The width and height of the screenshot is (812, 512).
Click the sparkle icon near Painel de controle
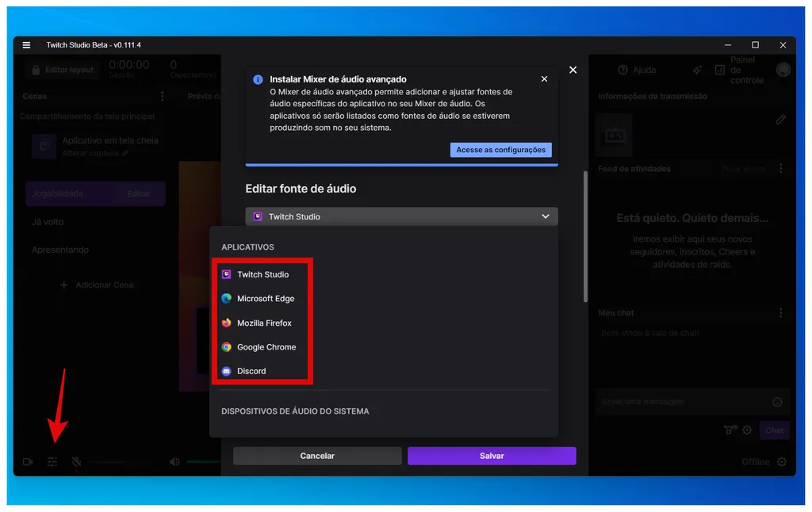tap(697, 71)
